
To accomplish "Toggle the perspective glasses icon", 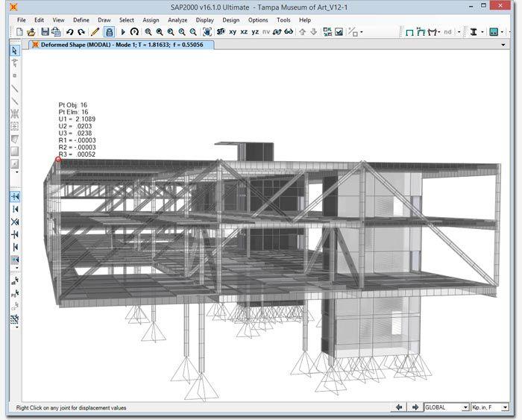I will pyautogui.click(x=289, y=32).
